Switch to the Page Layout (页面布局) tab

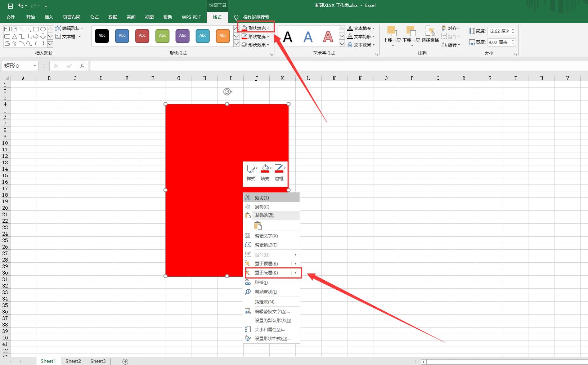pyautogui.click(x=71, y=17)
